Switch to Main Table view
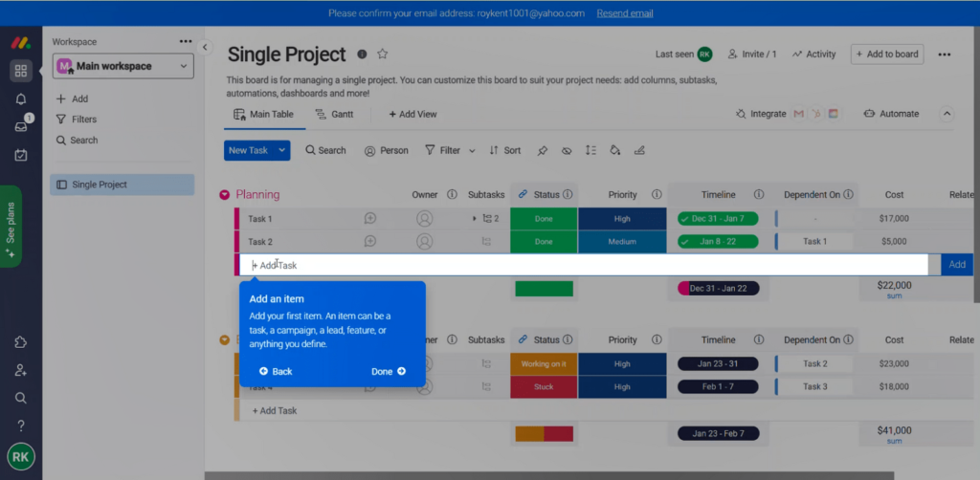980x480 pixels. 264,114
